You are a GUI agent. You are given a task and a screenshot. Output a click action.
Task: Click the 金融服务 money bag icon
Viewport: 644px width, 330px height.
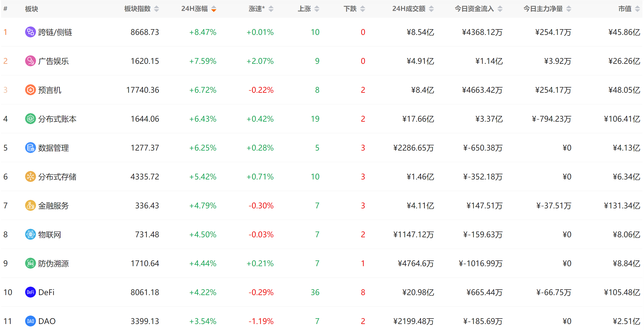(x=30, y=206)
